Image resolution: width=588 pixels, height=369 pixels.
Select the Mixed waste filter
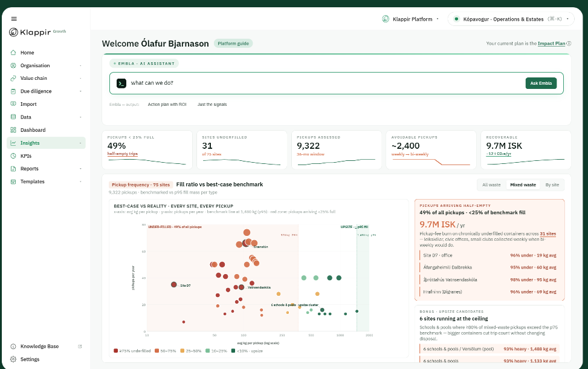click(523, 184)
